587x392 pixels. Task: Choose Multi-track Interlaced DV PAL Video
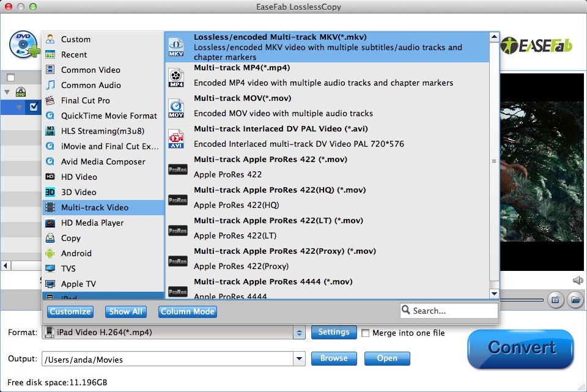tap(327, 139)
